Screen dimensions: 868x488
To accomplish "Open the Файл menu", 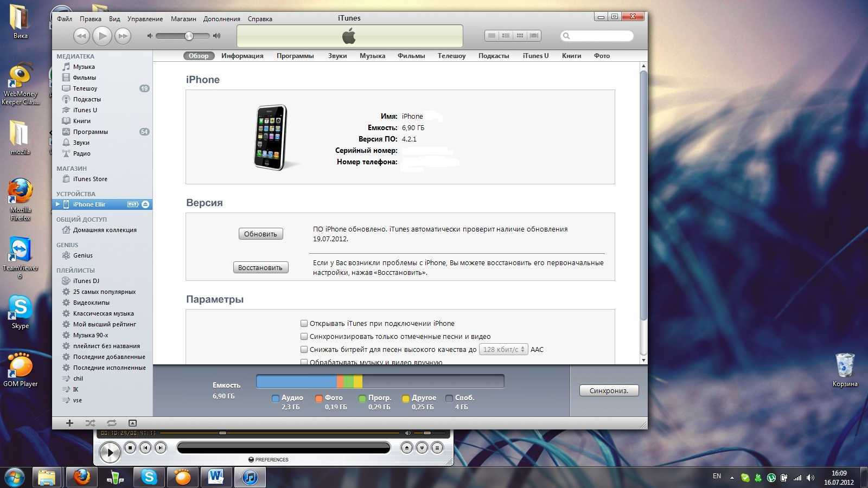I will pyautogui.click(x=65, y=18).
